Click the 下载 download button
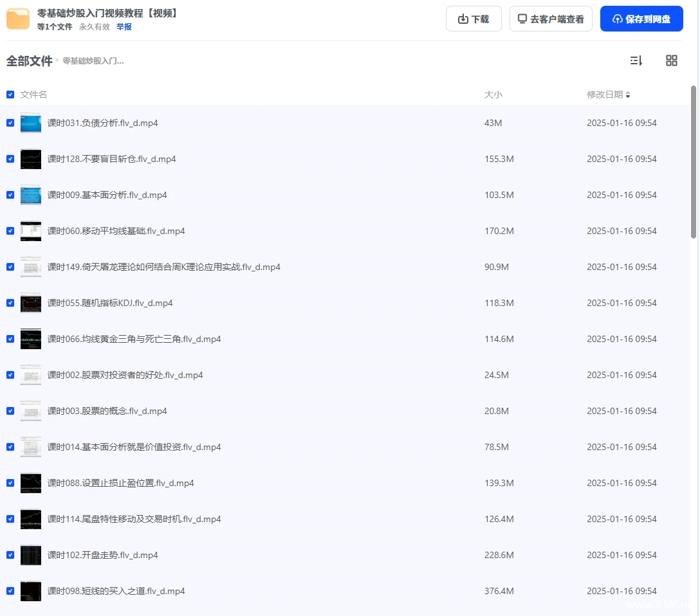 coord(473,19)
